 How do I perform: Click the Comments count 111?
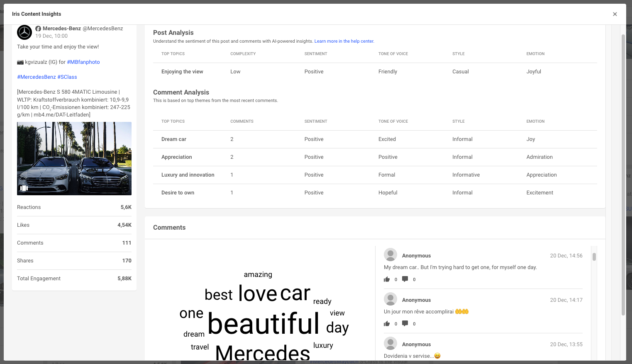tap(127, 243)
